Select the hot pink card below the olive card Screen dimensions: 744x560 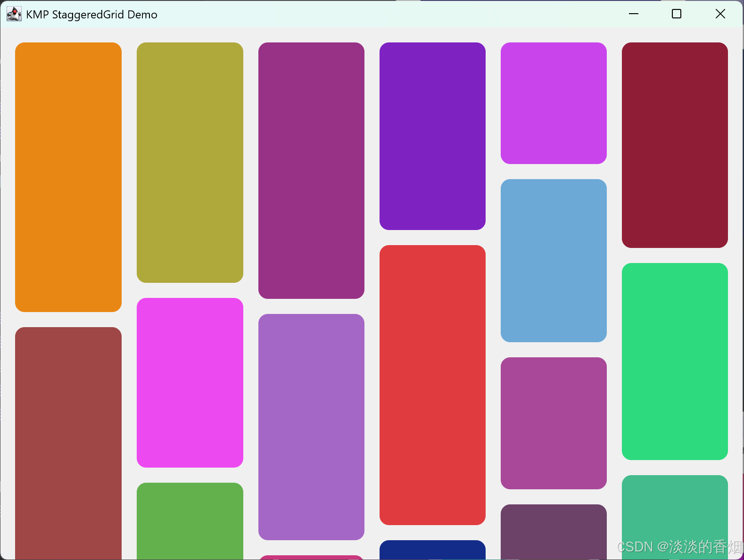(190, 383)
